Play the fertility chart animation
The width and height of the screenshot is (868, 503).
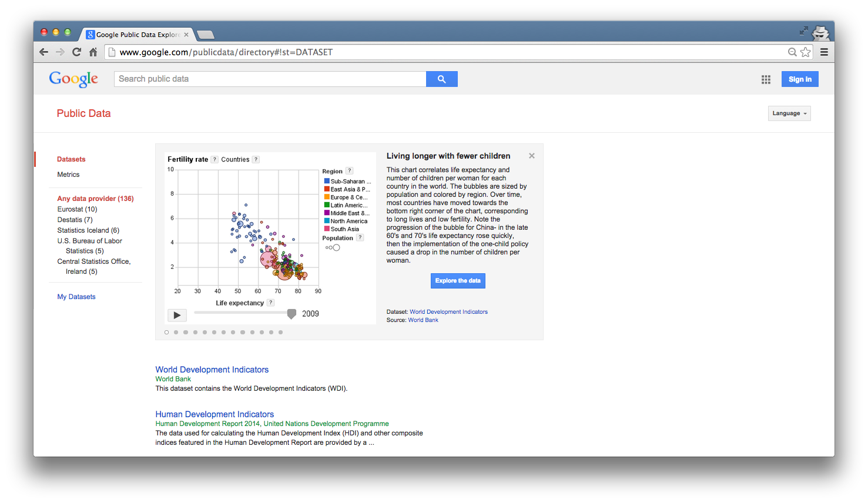click(177, 315)
